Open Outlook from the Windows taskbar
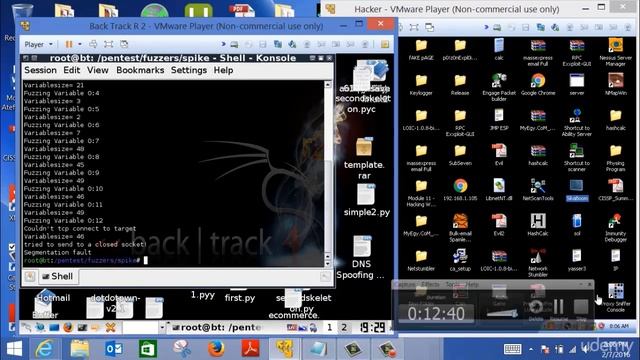Viewport: 640px width, 360px height. tap(114, 349)
